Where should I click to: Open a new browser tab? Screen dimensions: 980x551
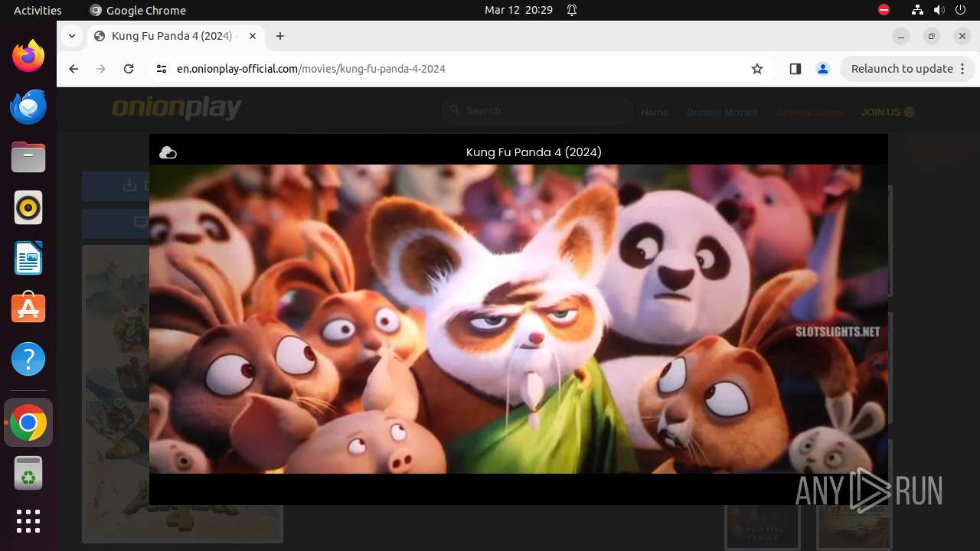coord(280,36)
